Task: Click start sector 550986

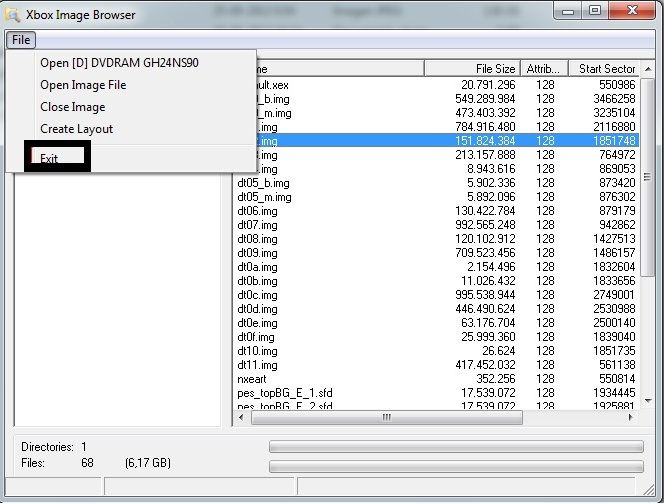Action: coord(617,85)
